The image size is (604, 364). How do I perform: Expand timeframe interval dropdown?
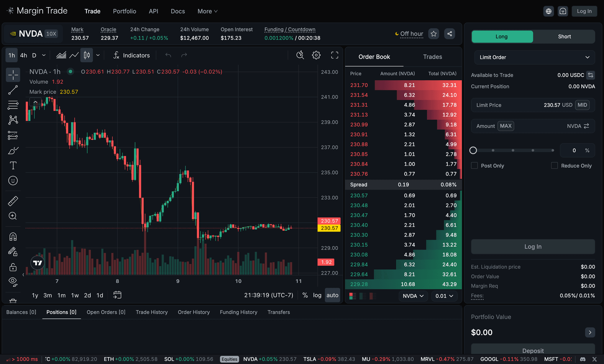[44, 55]
